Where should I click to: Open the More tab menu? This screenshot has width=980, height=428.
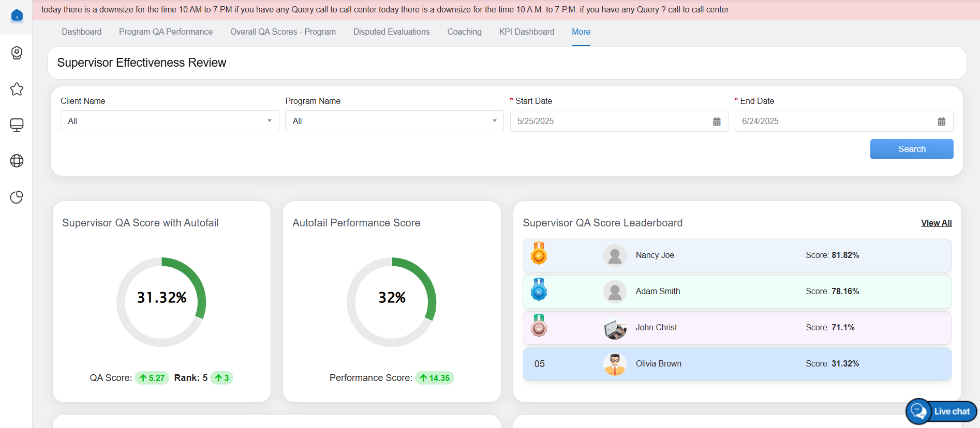pyautogui.click(x=581, y=32)
